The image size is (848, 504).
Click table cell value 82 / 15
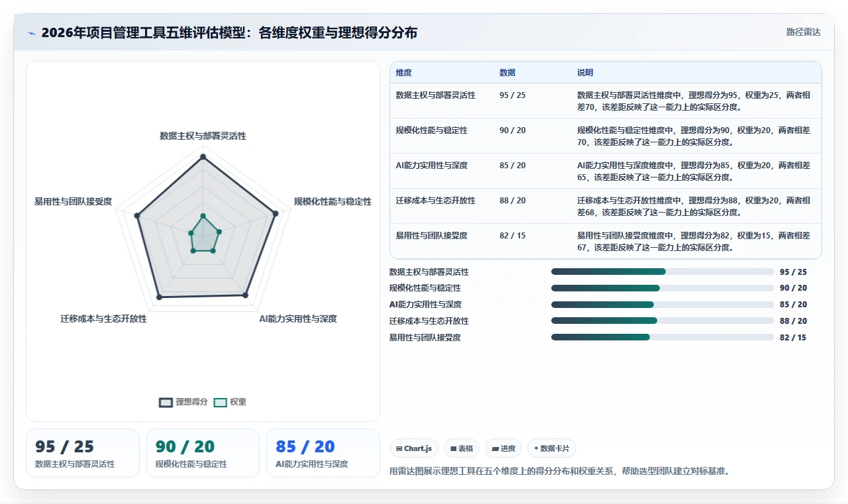coord(512,236)
